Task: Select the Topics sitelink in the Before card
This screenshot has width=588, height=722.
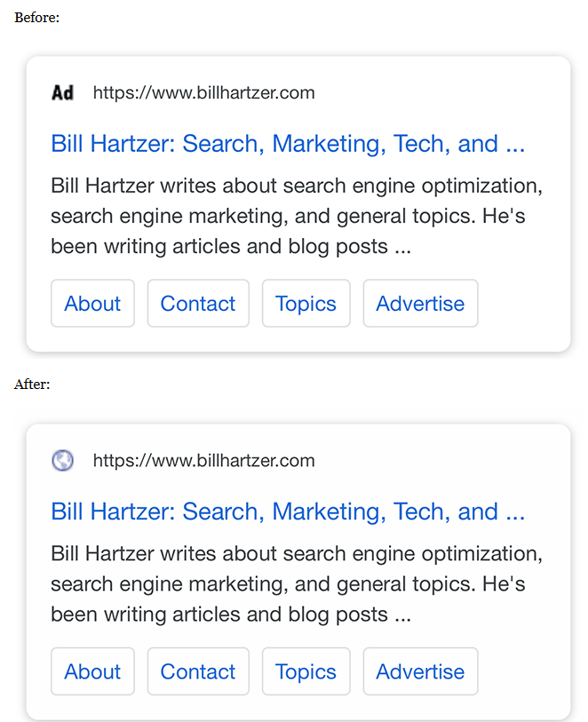Action: tap(306, 304)
